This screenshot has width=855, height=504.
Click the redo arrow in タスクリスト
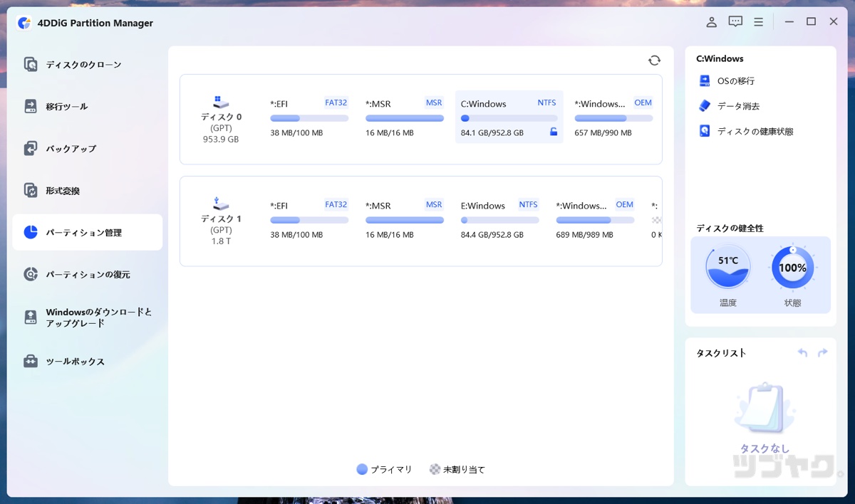[823, 352]
